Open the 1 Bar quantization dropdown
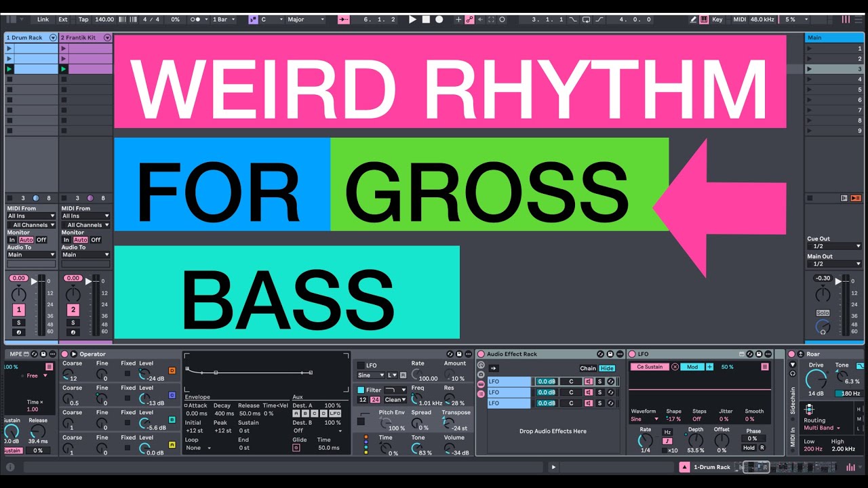 [x=224, y=20]
